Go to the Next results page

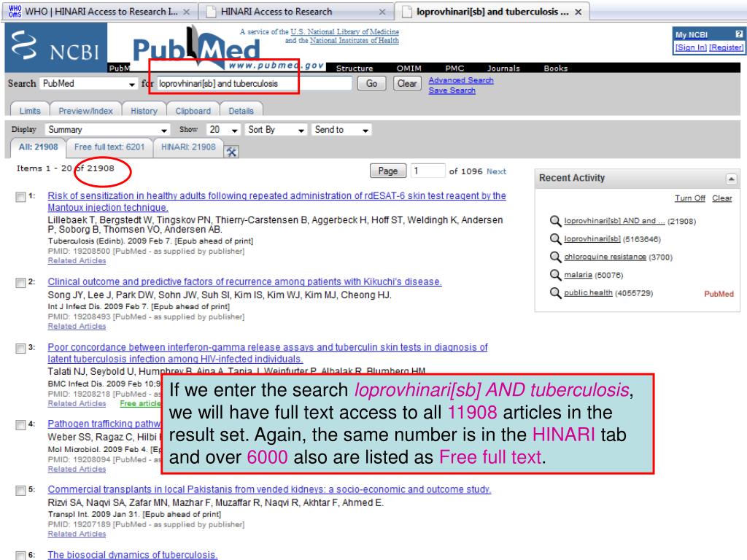click(x=496, y=171)
